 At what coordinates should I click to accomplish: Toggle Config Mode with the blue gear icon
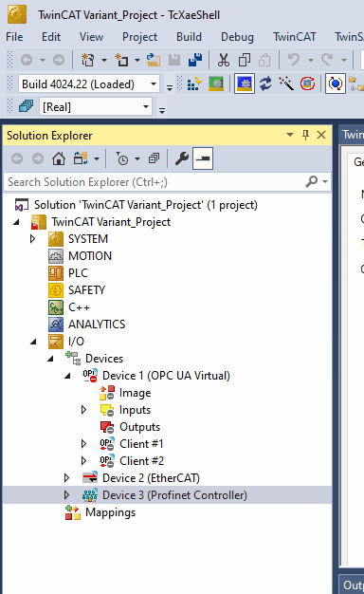click(x=244, y=84)
